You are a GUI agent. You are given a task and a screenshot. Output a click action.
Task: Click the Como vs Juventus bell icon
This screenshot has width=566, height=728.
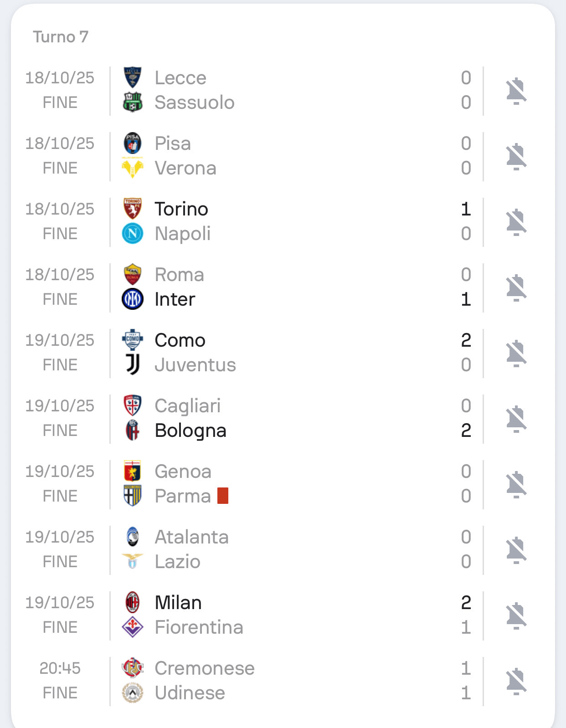point(516,353)
